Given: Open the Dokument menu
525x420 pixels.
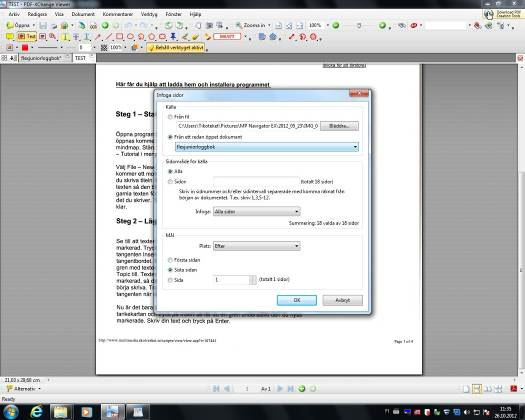Looking at the screenshot, I should (83, 14).
